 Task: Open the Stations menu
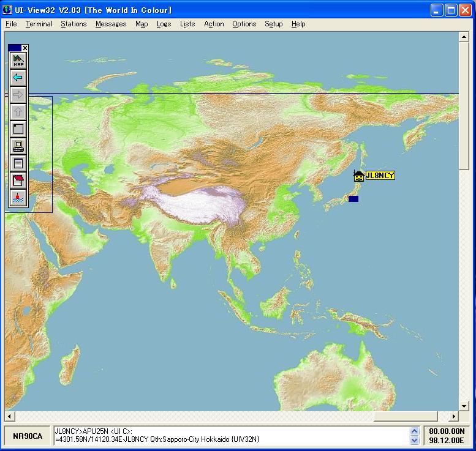tap(74, 24)
